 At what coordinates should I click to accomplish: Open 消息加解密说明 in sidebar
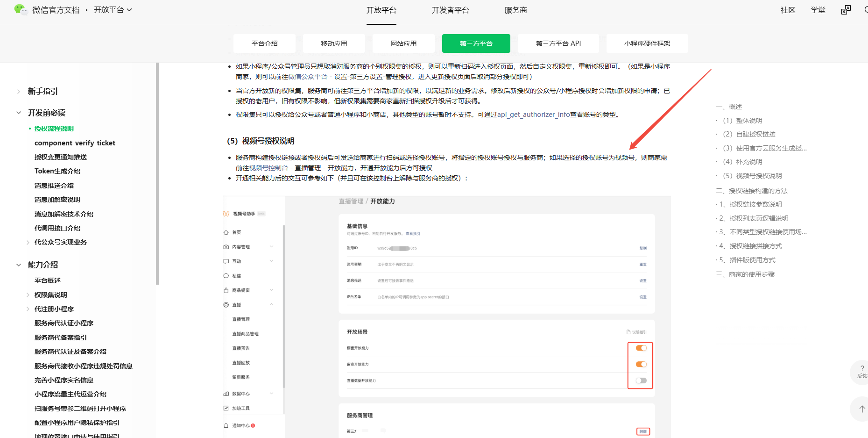pos(57,200)
